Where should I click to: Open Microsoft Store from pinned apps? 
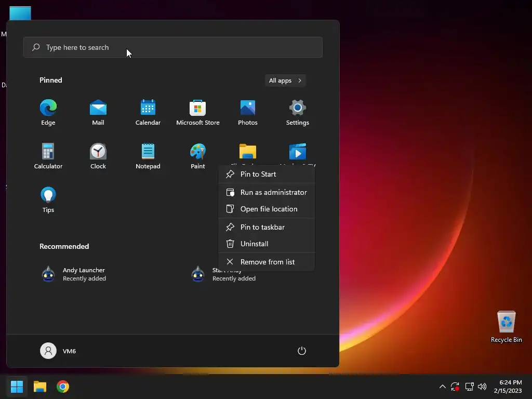(198, 113)
